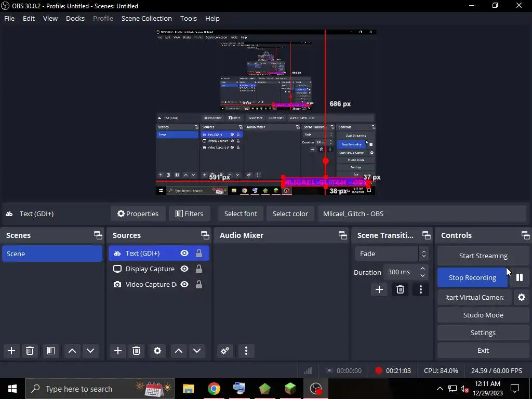Image resolution: width=532 pixels, height=399 pixels.
Task: Add a new source with plus icon
Action: click(x=118, y=351)
